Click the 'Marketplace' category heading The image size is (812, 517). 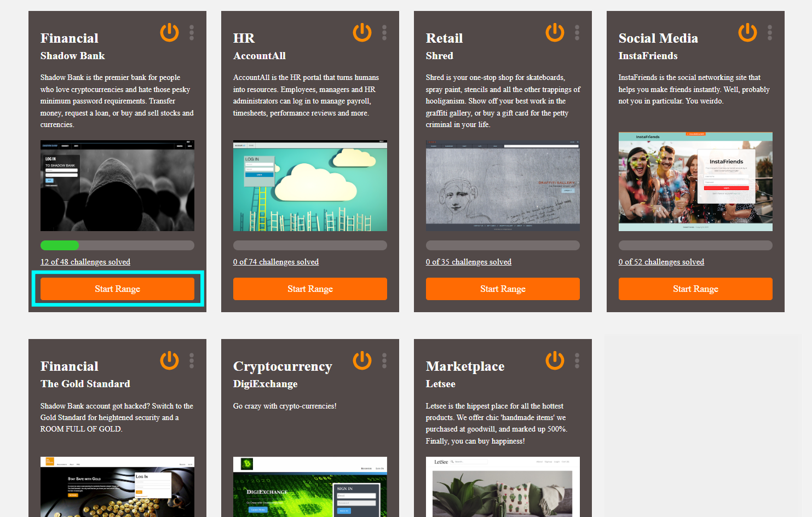(465, 366)
